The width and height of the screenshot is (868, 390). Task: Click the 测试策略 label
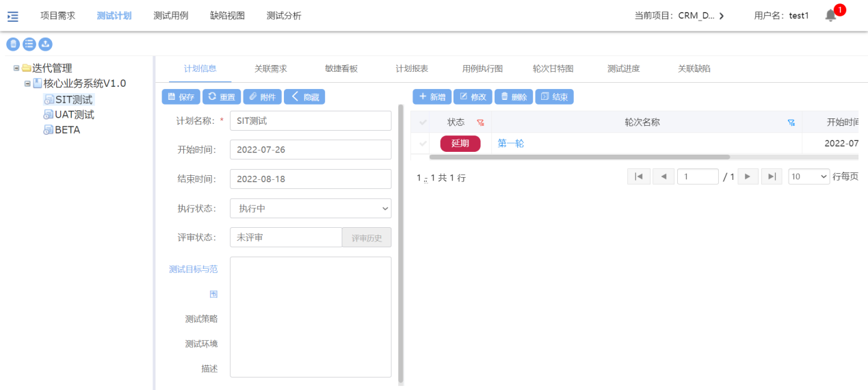(201, 319)
